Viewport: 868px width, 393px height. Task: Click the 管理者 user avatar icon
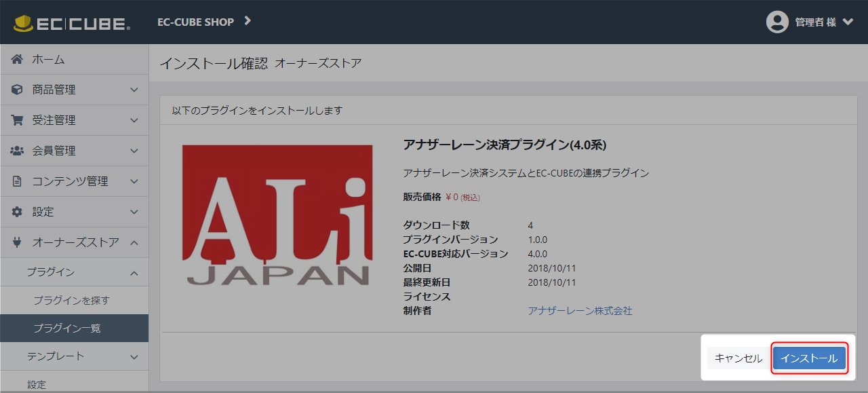tap(777, 22)
